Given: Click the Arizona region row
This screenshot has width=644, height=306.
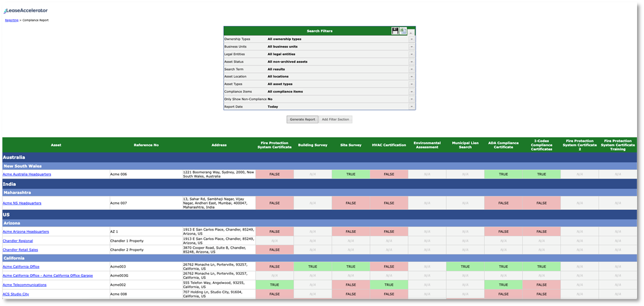Looking at the screenshot, I should (x=319, y=223).
